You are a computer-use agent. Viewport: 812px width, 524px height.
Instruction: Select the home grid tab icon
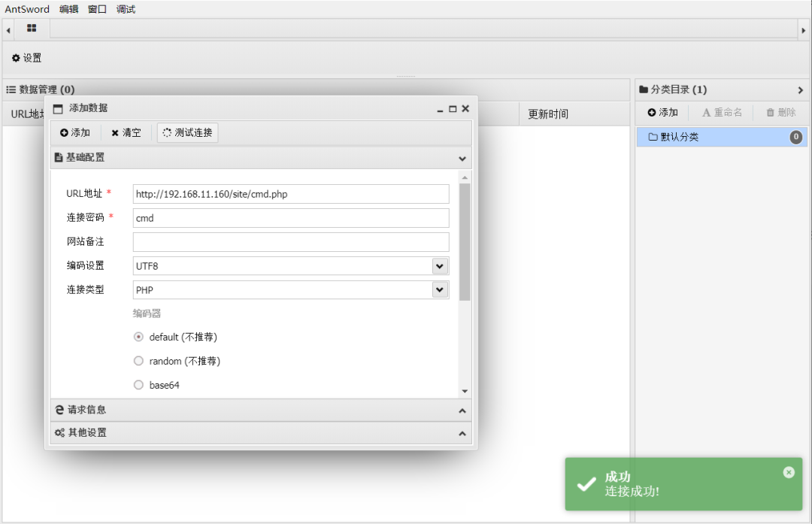tap(32, 28)
